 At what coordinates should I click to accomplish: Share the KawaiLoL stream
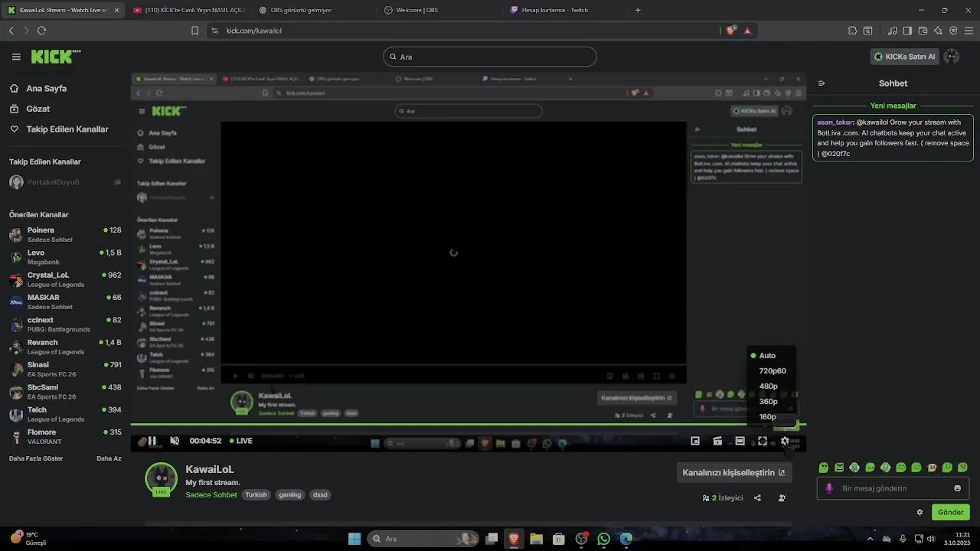(757, 498)
